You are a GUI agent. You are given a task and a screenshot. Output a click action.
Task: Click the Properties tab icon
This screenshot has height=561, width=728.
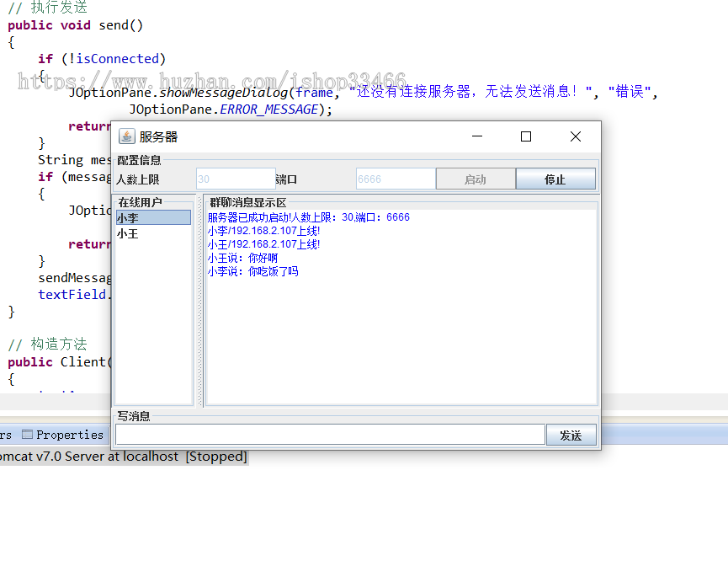pos(27,435)
